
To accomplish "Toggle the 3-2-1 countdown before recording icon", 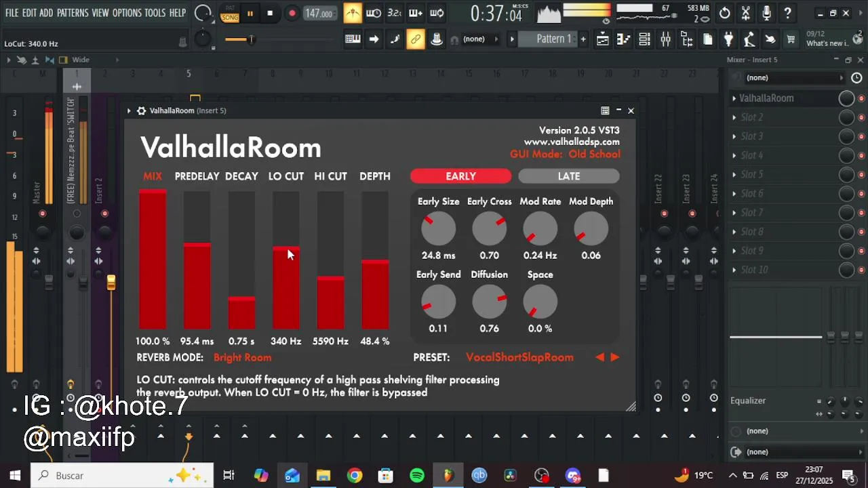I will coord(394,13).
